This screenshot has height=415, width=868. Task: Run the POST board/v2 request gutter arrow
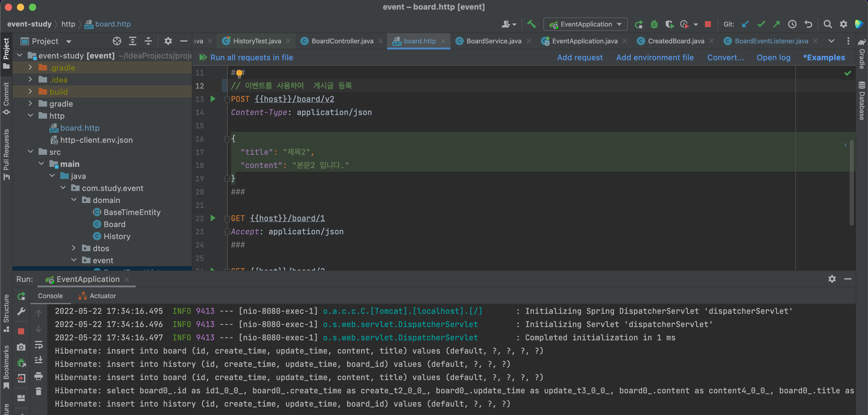point(213,99)
